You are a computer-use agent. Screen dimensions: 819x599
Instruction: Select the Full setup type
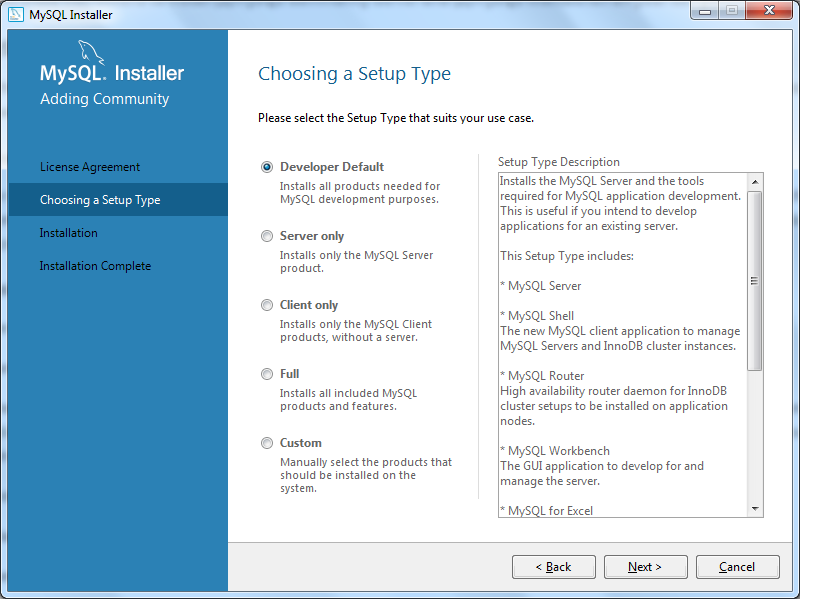(266, 373)
